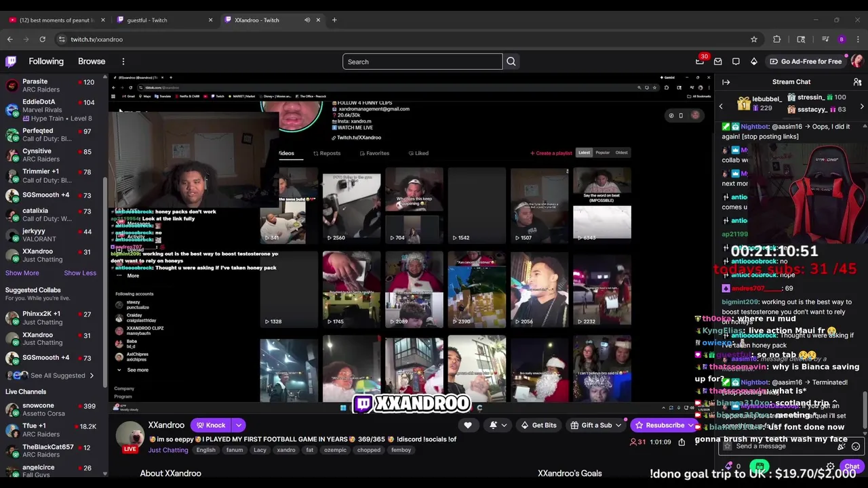
Task: Select the femboy tag
Action: coord(401,450)
